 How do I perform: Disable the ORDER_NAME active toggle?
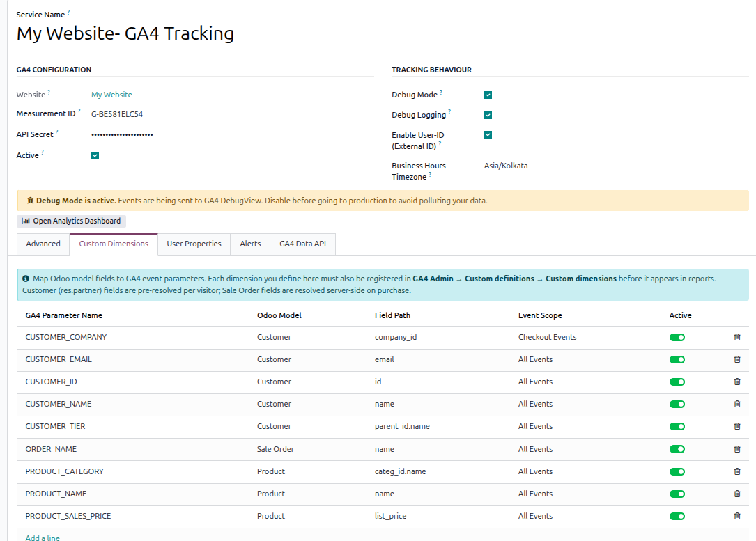click(677, 449)
